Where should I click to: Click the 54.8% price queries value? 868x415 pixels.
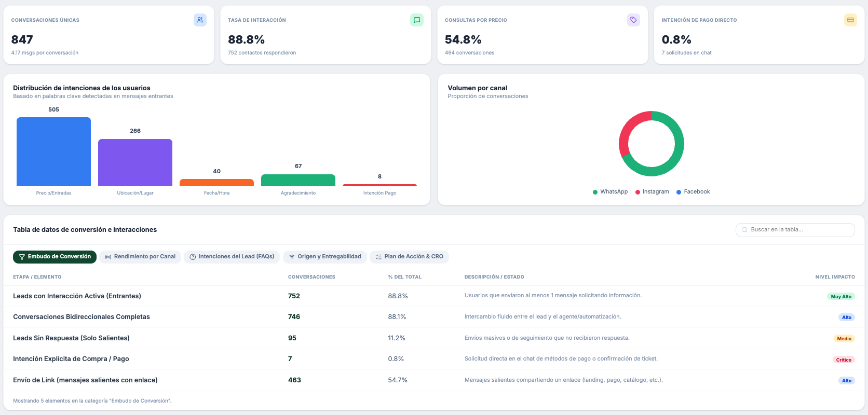[463, 40]
